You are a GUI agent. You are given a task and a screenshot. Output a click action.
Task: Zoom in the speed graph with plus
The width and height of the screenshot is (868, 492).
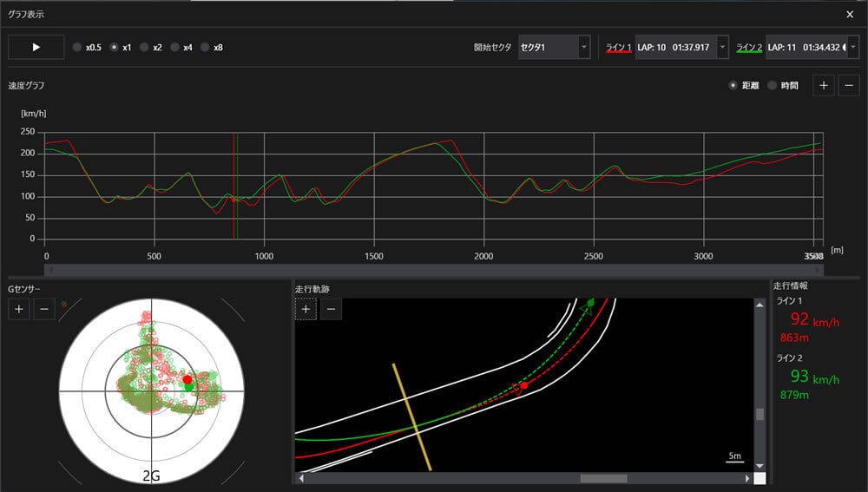point(824,85)
